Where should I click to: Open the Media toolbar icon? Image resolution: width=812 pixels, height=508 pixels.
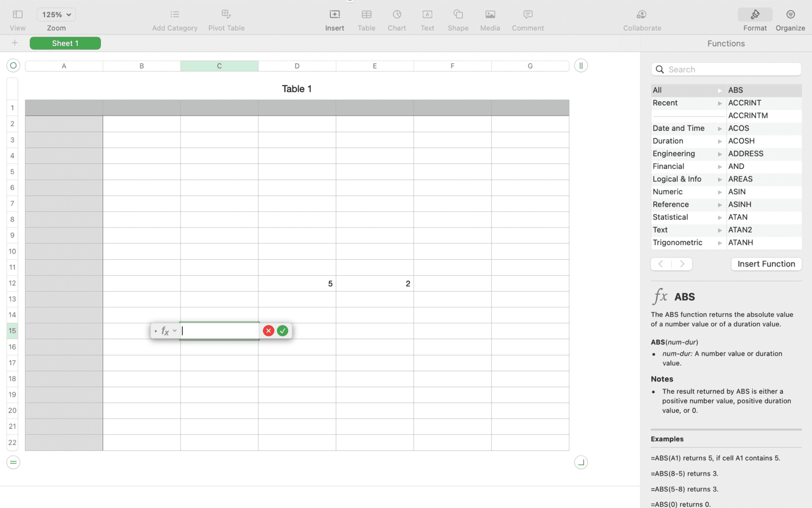click(x=490, y=15)
